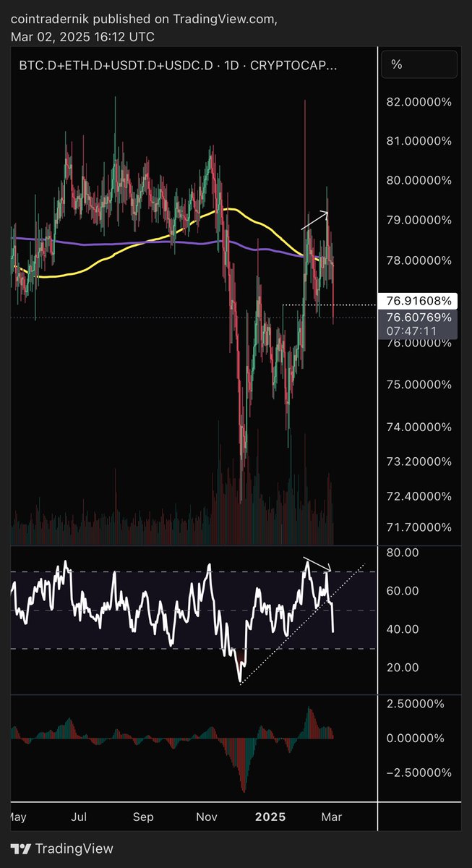This screenshot has height=868, width=472.
Task: Select the 73.20000% price axis label
Action: 419,461
